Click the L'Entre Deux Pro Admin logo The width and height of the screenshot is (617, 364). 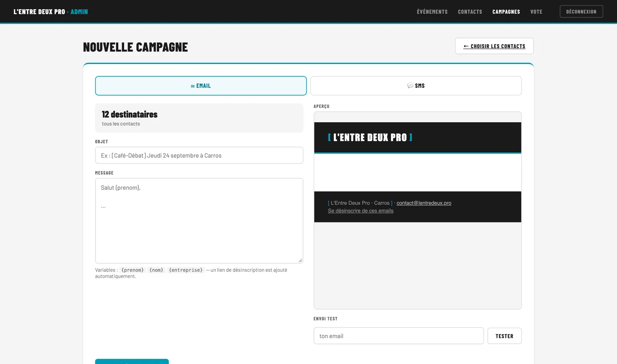coord(51,12)
